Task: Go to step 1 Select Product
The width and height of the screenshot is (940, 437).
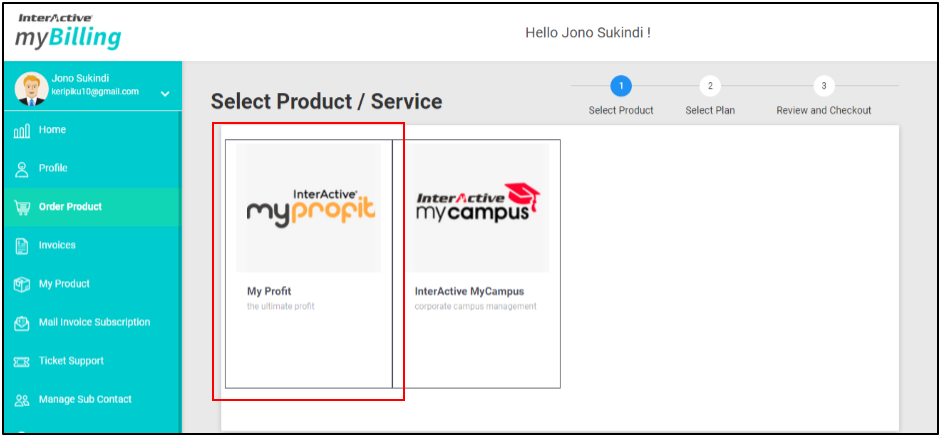Action: (621, 86)
